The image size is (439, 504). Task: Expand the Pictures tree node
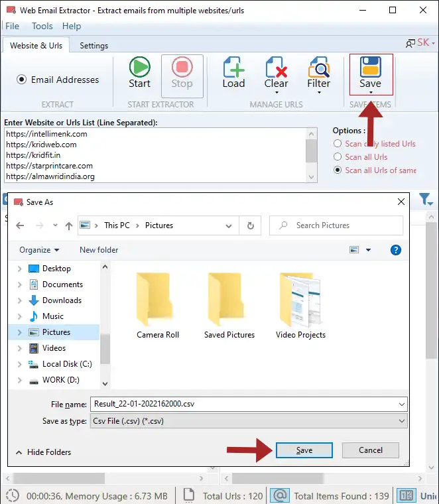coord(20,332)
